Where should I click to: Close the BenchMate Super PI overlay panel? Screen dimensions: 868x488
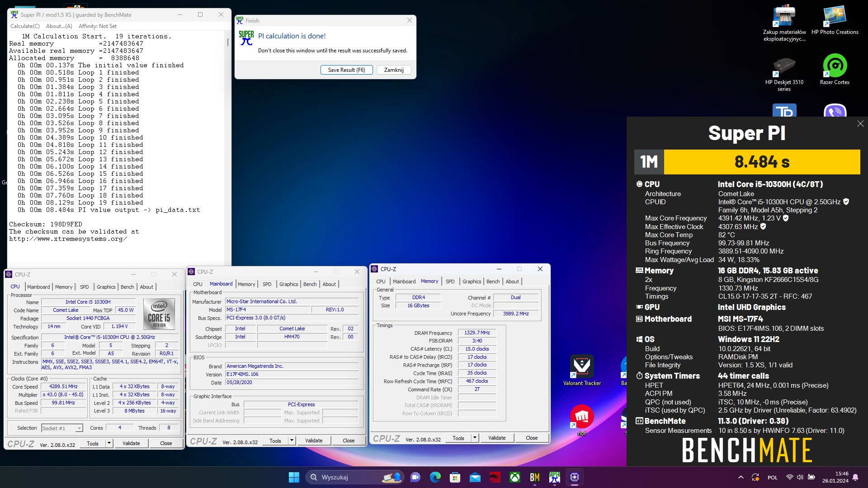(x=860, y=124)
